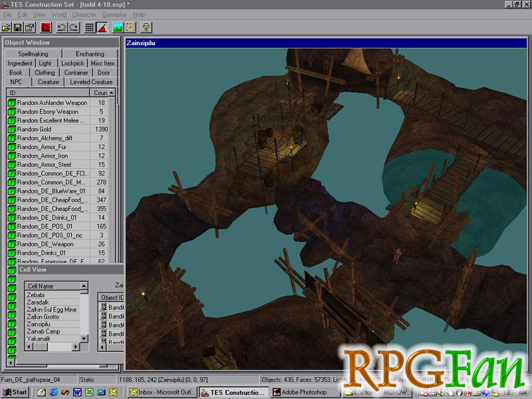The width and height of the screenshot is (532, 399).
Task: Click the red square toolbar icon
Action: (46, 27)
